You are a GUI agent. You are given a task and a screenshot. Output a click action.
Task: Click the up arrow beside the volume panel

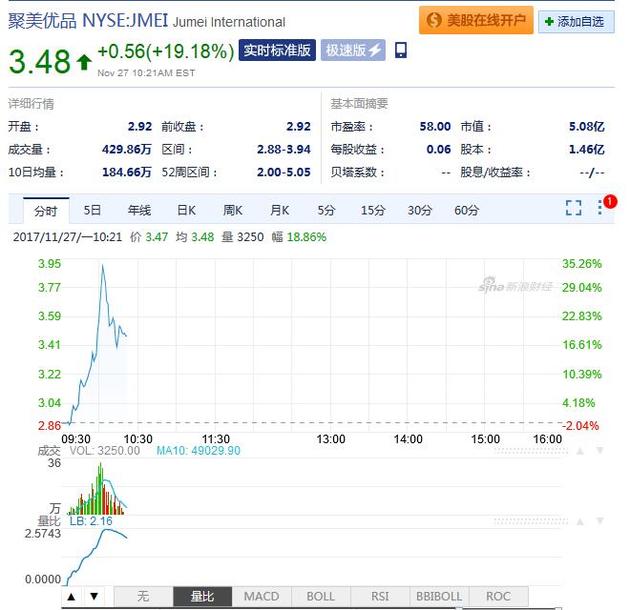(580, 451)
